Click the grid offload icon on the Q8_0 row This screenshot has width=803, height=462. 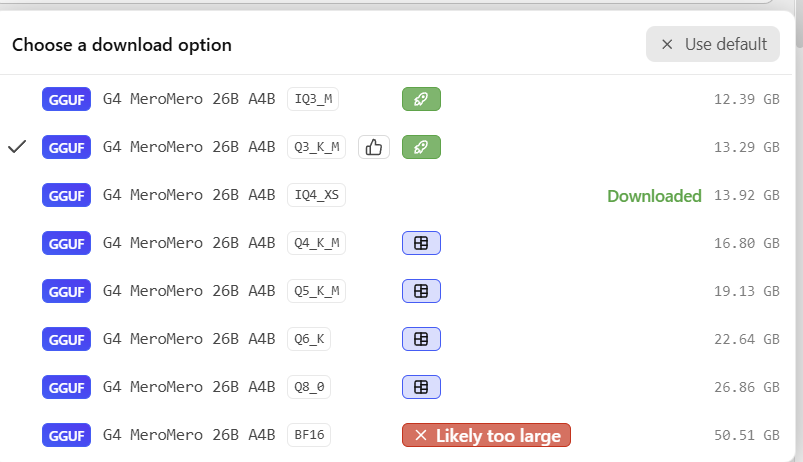tap(421, 387)
